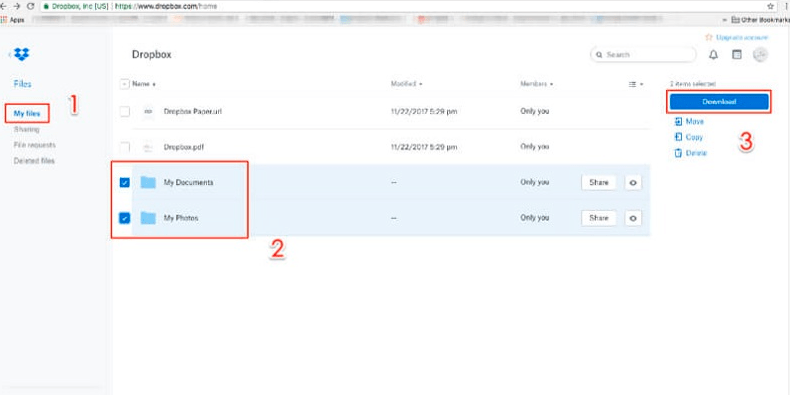
Task: Open the Members column dropdown
Action: pos(537,84)
